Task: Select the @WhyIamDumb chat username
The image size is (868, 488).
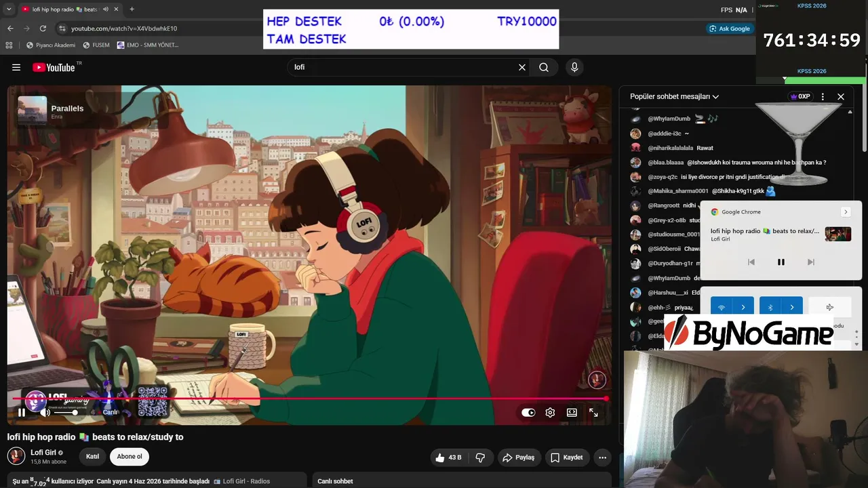Action: click(x=669, y=119)
